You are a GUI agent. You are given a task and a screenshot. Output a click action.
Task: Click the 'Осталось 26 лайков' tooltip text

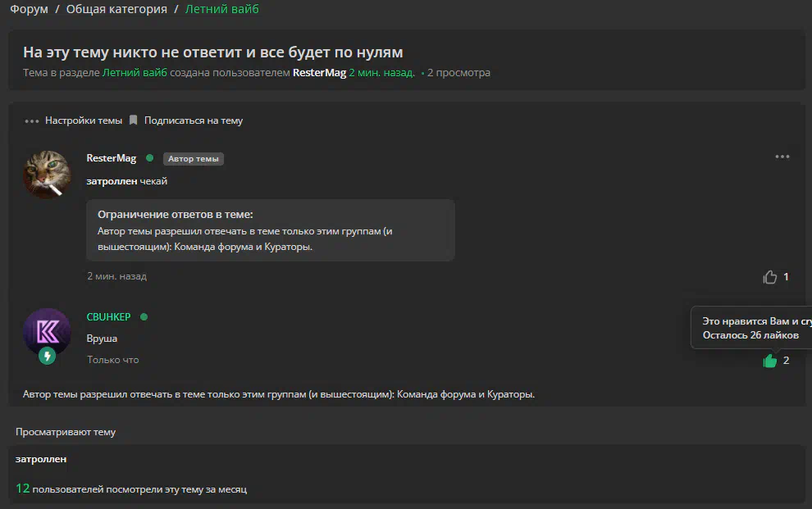click(x=750, y=335)
